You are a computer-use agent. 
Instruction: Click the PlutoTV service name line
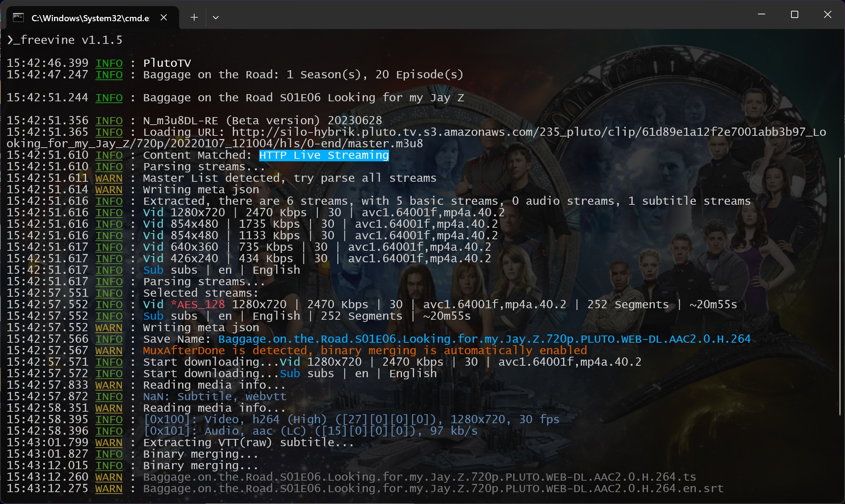[167, 63]
